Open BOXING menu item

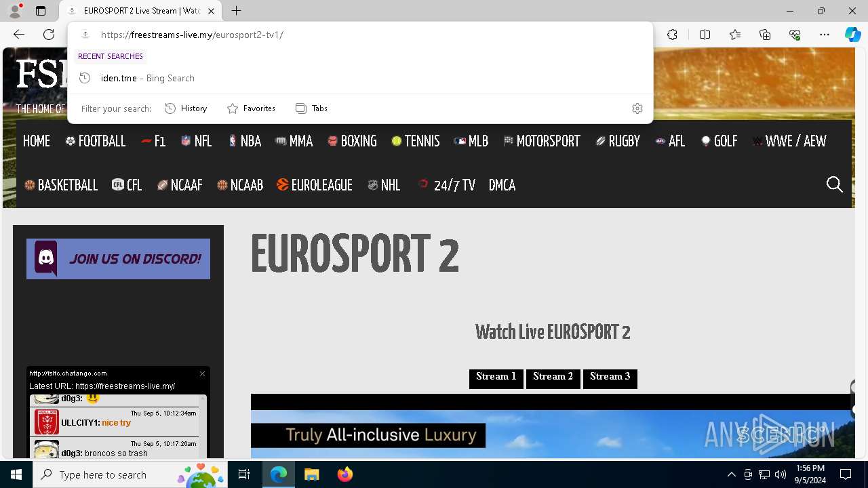[x=352, y=141]
